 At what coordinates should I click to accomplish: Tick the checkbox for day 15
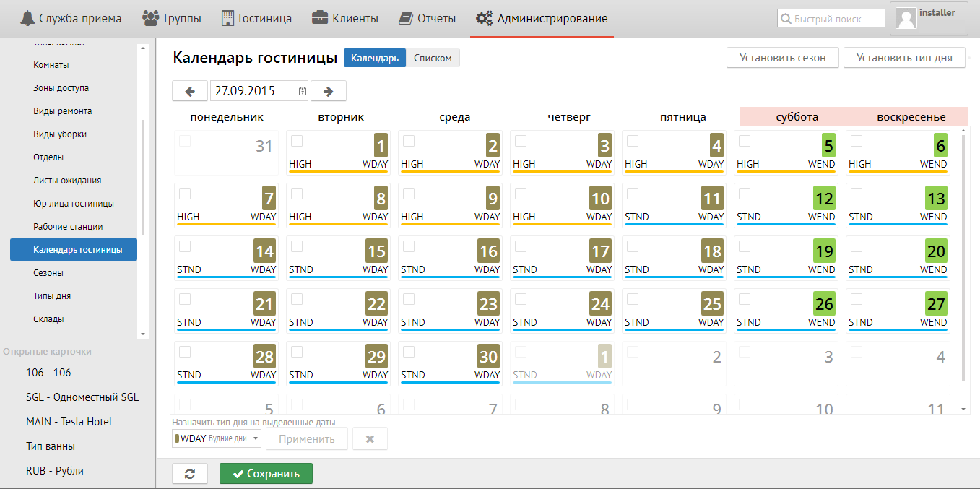point(297,246)
